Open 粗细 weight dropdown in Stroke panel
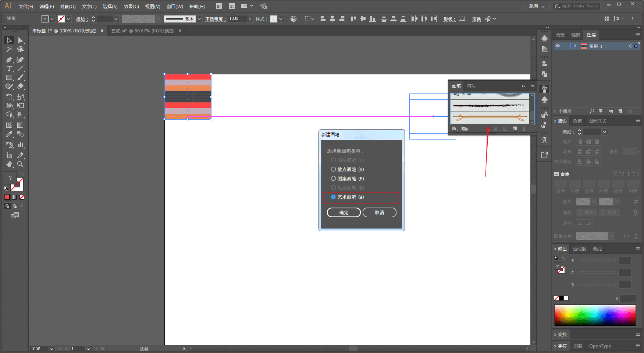644x353 pixels. point(604,132)
